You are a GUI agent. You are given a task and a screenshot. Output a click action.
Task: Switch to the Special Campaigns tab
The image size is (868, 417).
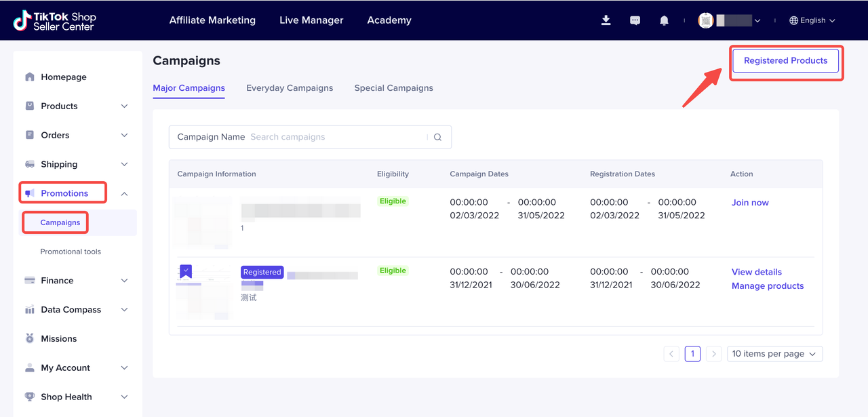[393, 88]
